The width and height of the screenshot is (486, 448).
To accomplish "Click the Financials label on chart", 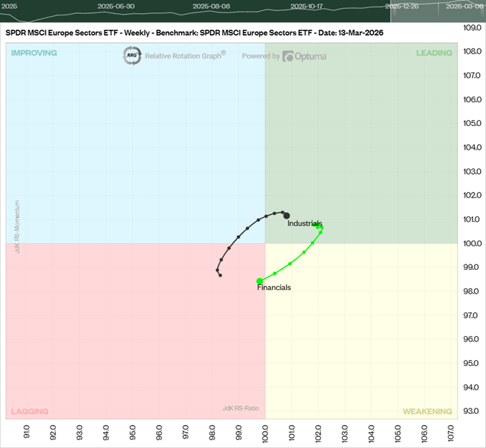I will 274,287.
